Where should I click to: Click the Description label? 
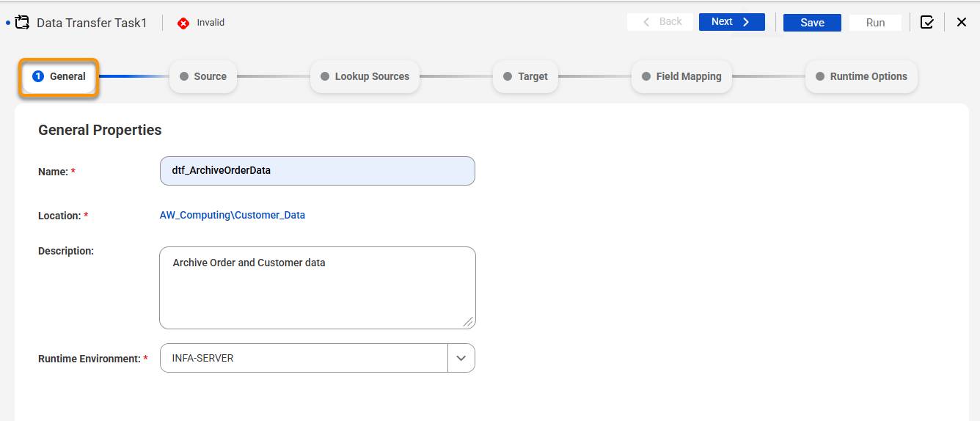point(66,251)
